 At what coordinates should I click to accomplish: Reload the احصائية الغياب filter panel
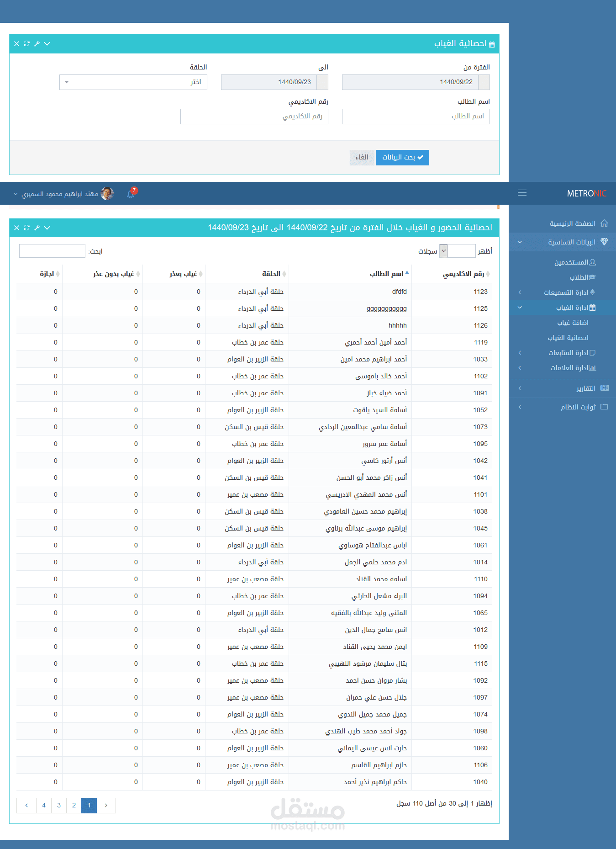[26, 44]
